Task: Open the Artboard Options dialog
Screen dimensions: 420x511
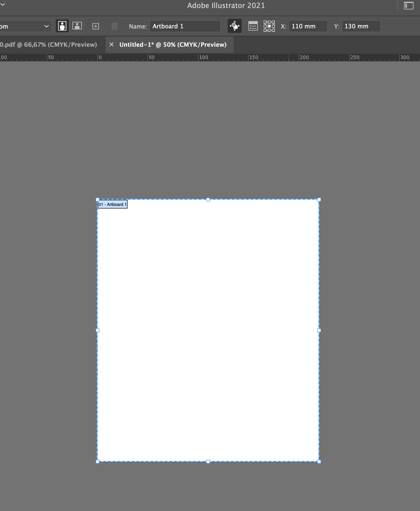Action: (x=253, y=26)
